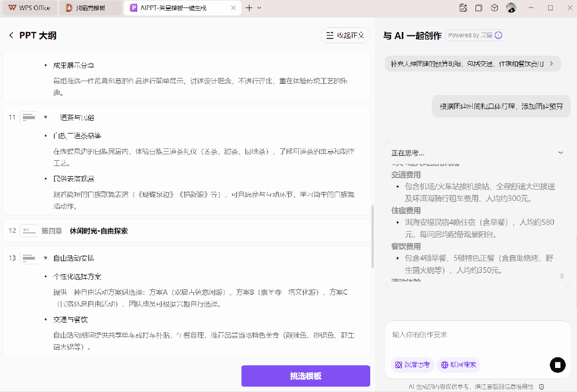Screen dimensions: 577x392
Task: Click the slide layout icon for slide 11
Action: (29, 117)
